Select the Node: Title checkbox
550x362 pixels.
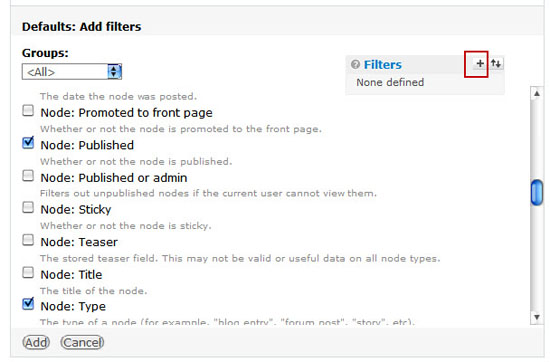tap(28, 273)
